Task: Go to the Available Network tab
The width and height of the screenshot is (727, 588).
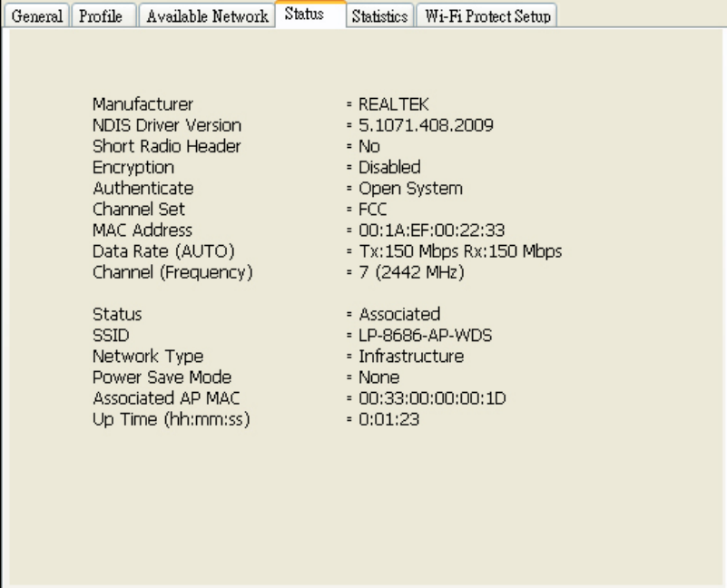Action: pos(207,16)
